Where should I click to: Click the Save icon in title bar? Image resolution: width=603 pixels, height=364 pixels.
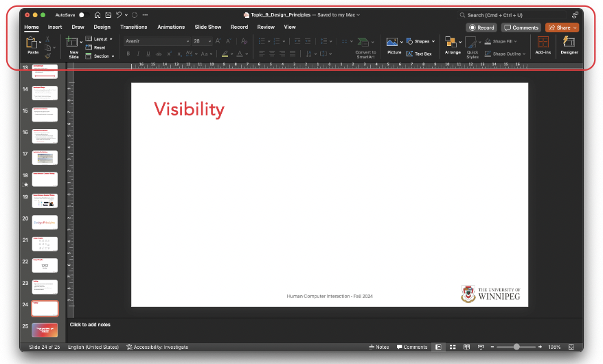pos(108,14)
